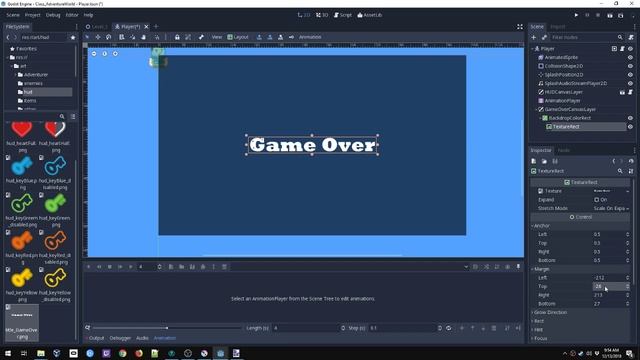Zoom out using the viewport minus icon

[x=94, y=53]
